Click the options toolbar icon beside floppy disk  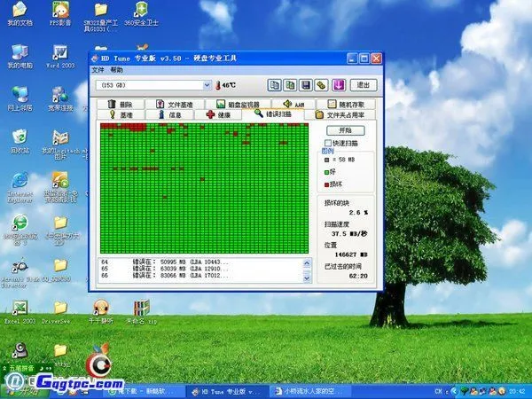(x=321, y=85)
